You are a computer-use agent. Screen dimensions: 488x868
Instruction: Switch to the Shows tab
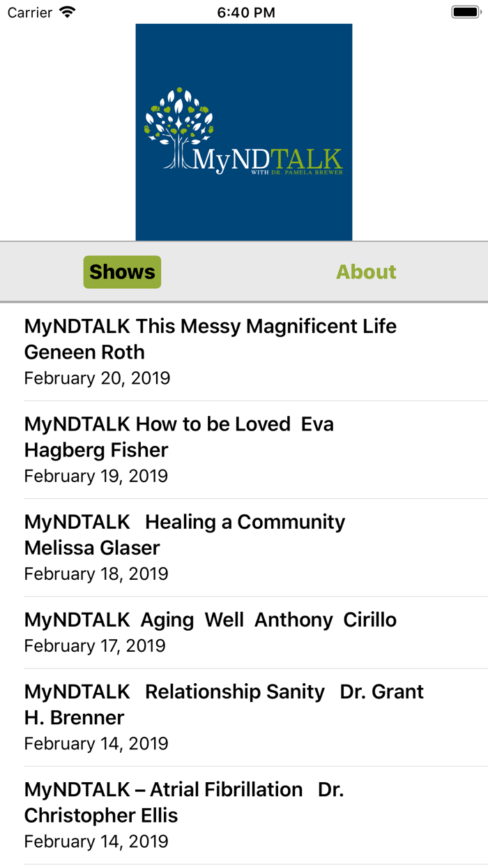121,271
